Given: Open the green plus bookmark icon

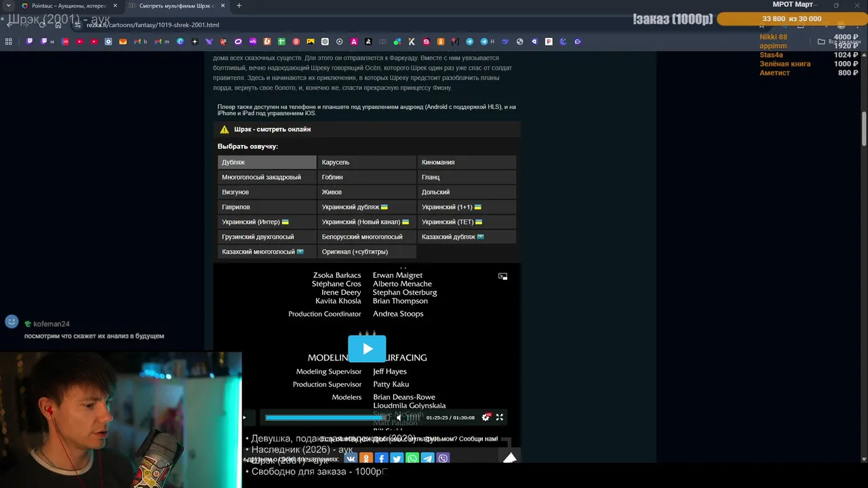Looking at the screenshot, I should 281,41.
